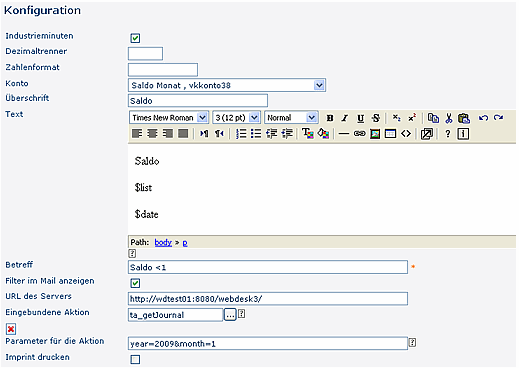519x368 pixels.
Task: Select body in the editor path
Action: coord(163,242)
